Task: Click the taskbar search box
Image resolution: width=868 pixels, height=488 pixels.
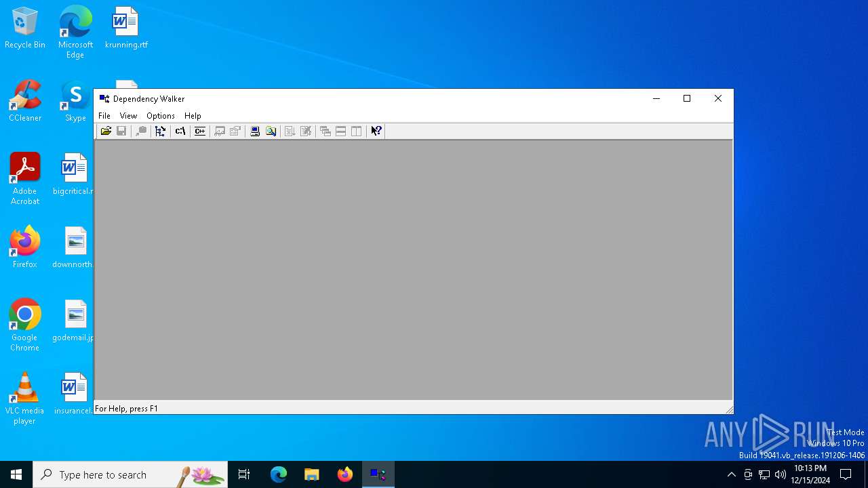Action: coord(130,474)
